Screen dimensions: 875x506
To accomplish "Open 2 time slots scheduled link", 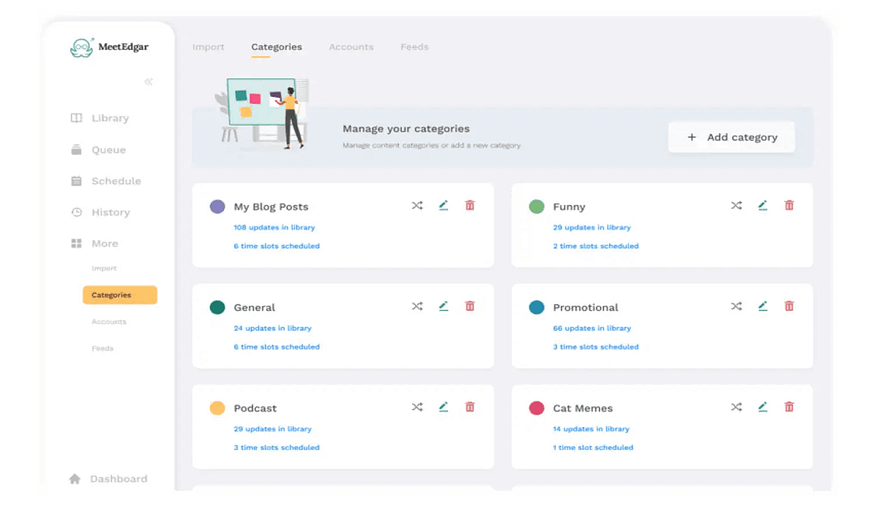I will [595, 246].
